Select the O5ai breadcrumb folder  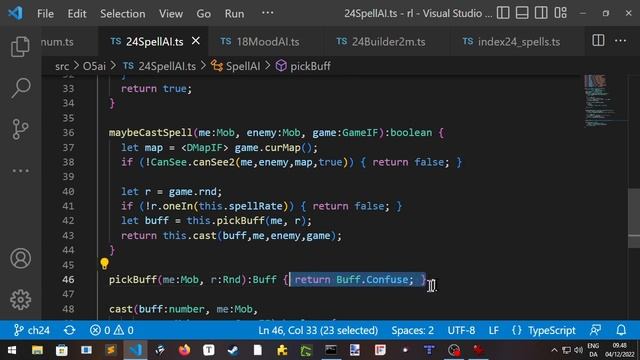tap(94, 66)
